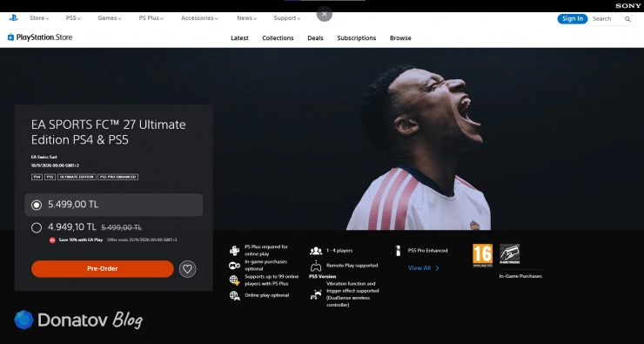644x344 pixels.
Task: Click the ULTIMATE EDITION tag
Action: pyautogui.click(x=77, y=177)
